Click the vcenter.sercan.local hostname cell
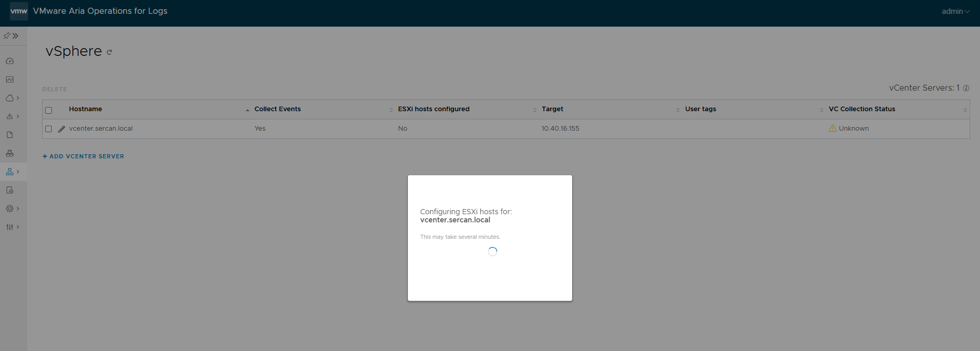 (101, 129)
